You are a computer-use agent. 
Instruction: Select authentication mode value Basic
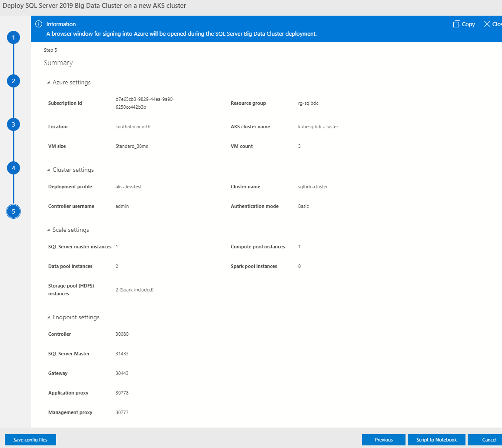(x=303, y=206)
